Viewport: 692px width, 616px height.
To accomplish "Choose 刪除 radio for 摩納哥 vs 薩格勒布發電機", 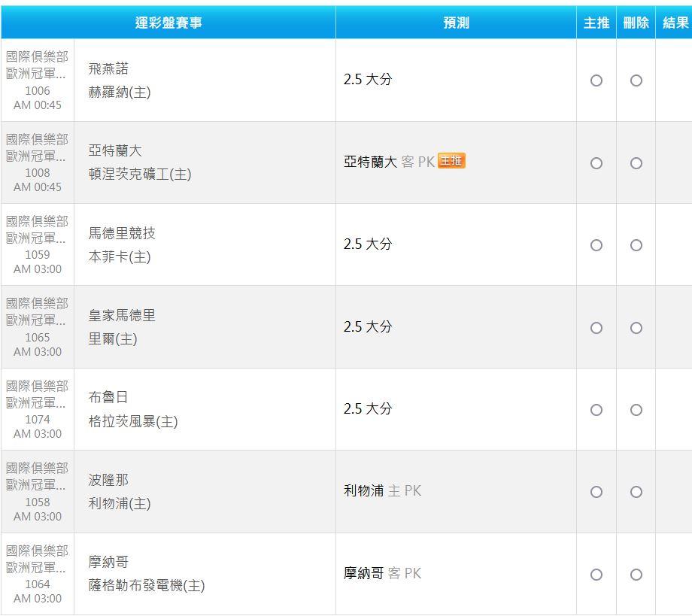I will pos(636,575).
